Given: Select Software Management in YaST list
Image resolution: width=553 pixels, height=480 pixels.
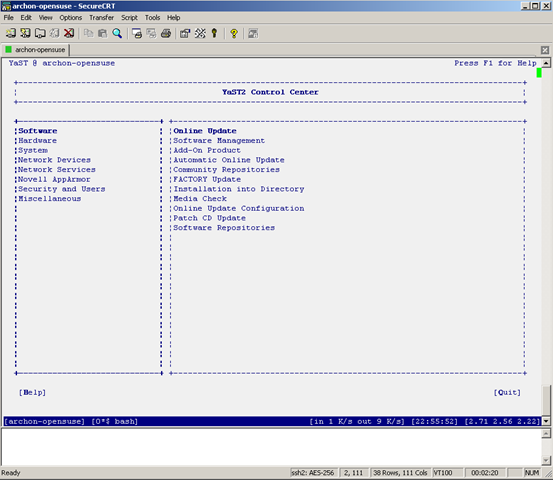Looking at the screenshot, I should click(x=219, y=141).
